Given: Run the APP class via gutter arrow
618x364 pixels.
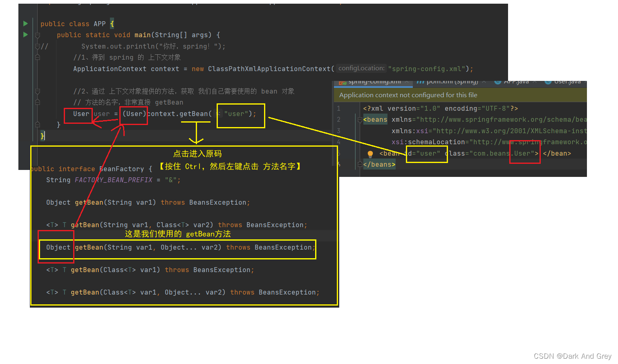Looking at the screenshot, I should click(26, 24).
